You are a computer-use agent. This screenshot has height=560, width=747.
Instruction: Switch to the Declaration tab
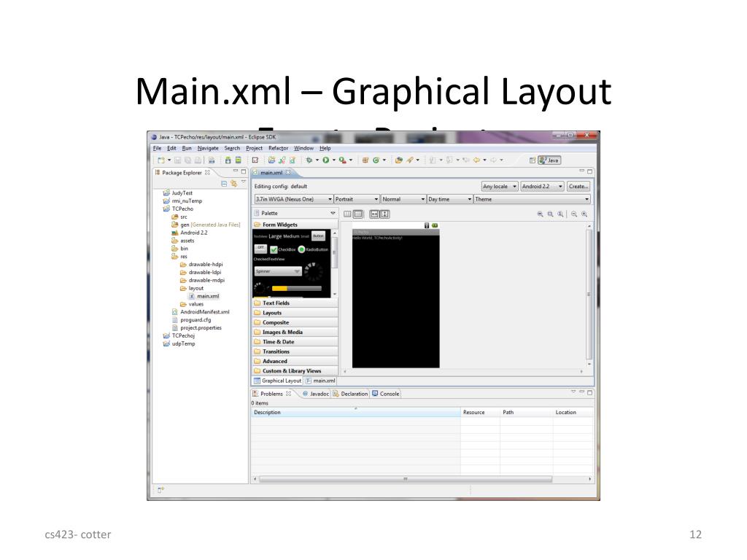(x=350, y=394)
